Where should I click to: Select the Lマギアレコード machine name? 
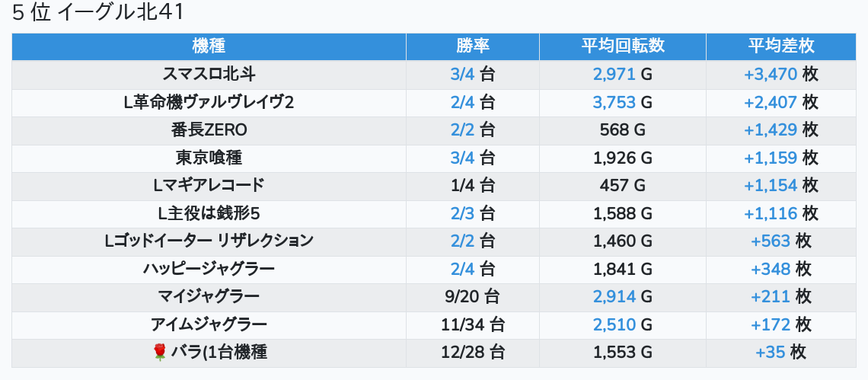click(x=209, y=185)
